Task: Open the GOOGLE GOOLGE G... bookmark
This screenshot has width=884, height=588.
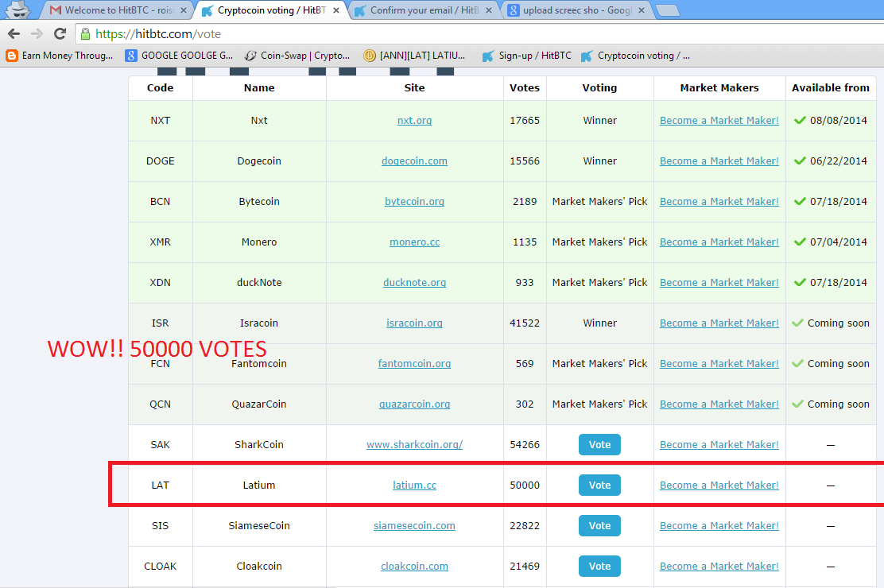Action: coord(179,56)
